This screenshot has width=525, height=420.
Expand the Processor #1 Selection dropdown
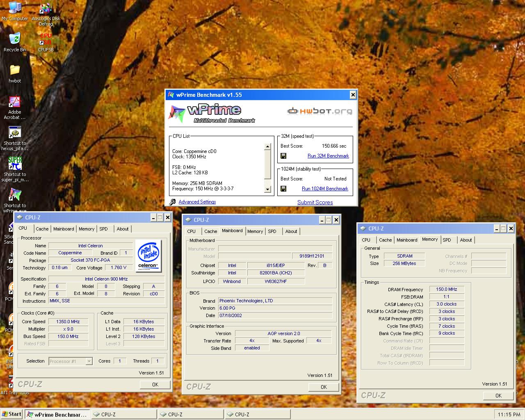(x=89, y=361)
